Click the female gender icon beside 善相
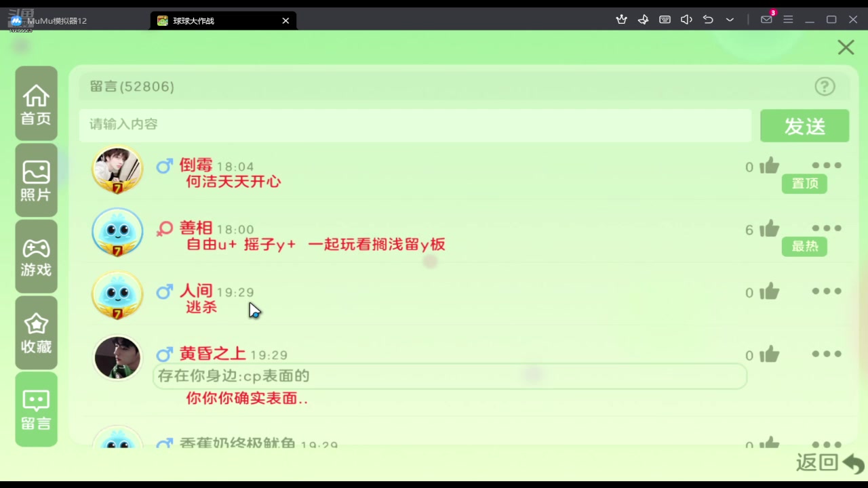Viewport: 868px width, 488px height. (x=164, y=229)
